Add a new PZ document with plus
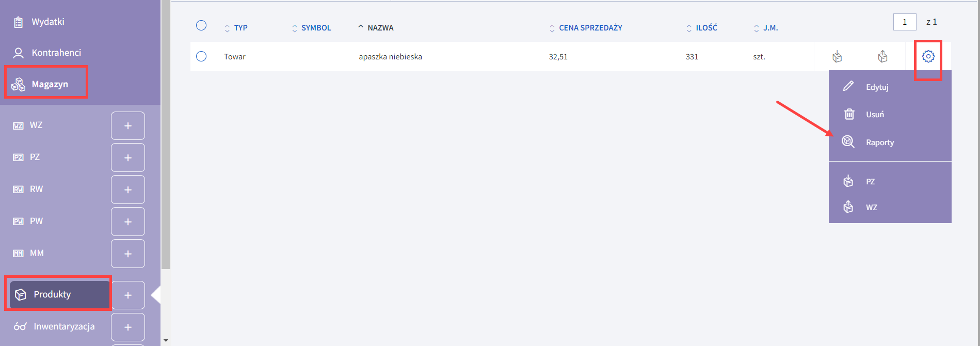 [x=128, y=158]
